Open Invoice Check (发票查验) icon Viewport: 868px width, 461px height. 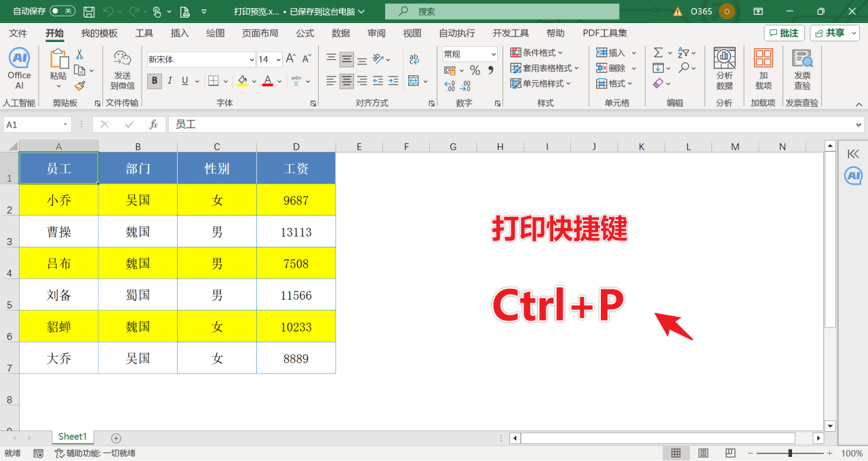tap(802, 68)
